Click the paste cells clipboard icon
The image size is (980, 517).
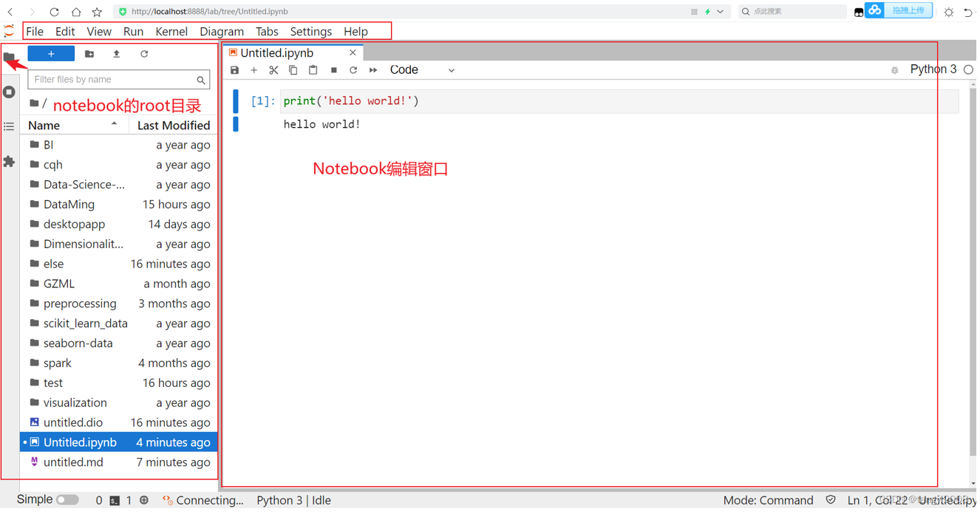coord(313,71)
